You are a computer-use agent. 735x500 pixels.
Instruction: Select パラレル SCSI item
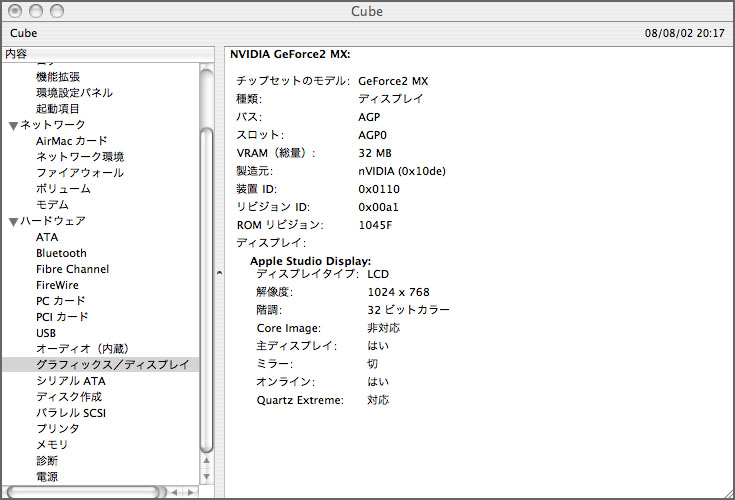tap(71, 413)
